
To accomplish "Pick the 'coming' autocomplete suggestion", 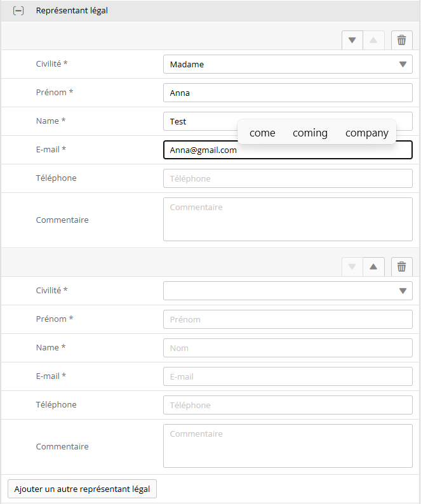I will (x=310, y=133).
